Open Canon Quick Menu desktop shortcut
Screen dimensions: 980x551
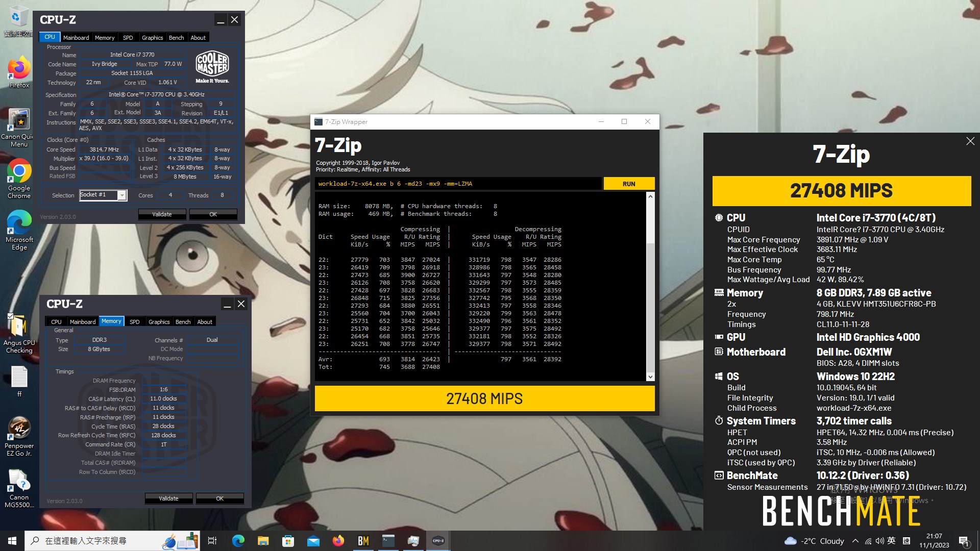[x=19, y=128]
